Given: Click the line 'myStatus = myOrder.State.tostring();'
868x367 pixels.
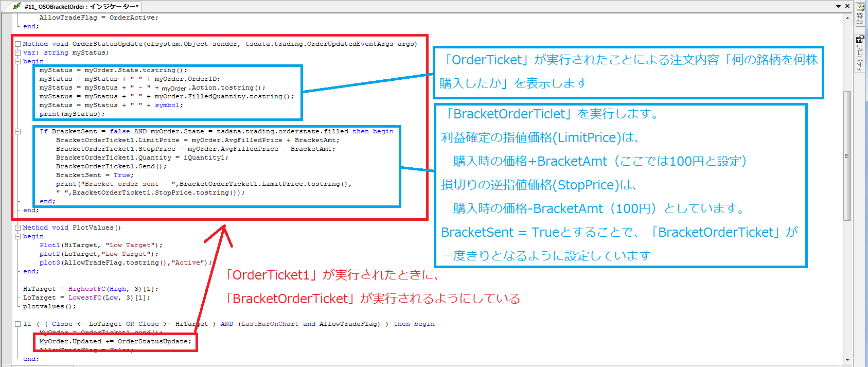Looking at the screenshot, I should [x=113, y=70].
